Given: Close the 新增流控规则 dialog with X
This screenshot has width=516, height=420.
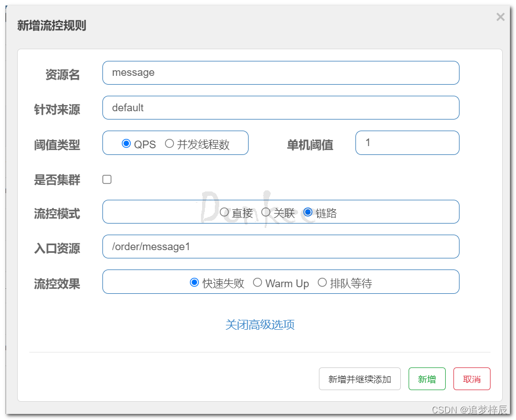Looking at the screenshot, I should 500,17.
